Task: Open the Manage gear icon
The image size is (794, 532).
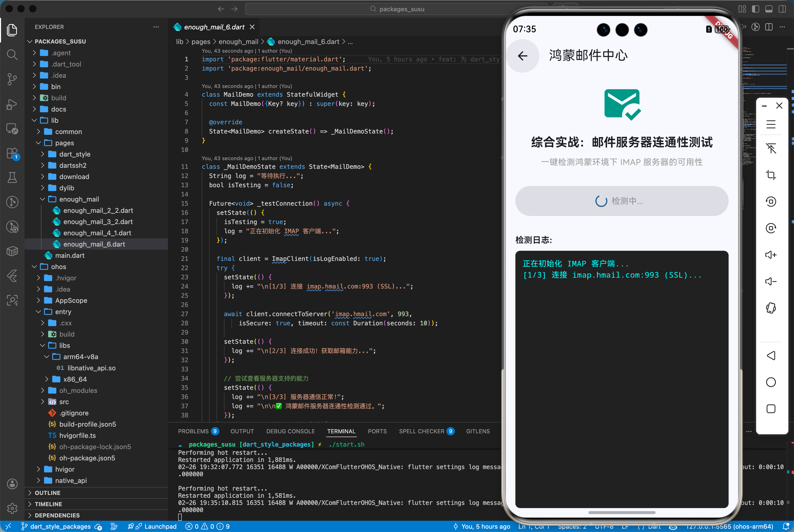Action: [x=12, y=508]
